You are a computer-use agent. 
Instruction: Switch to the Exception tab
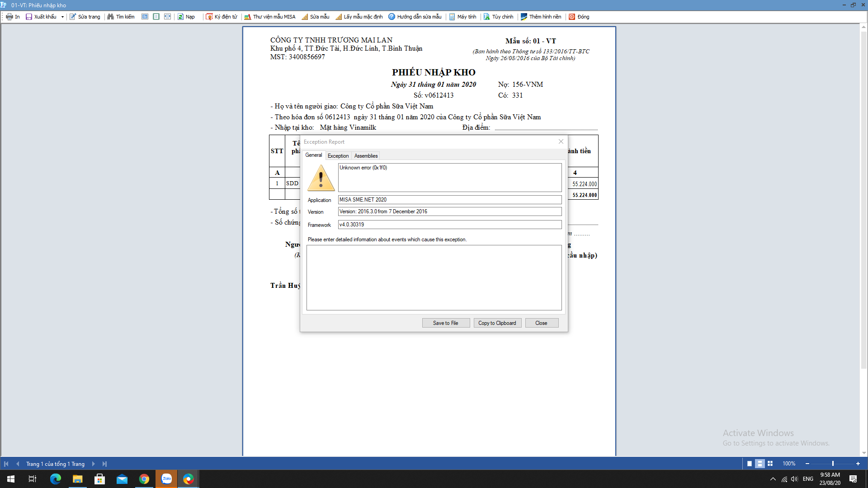(338, 156)
